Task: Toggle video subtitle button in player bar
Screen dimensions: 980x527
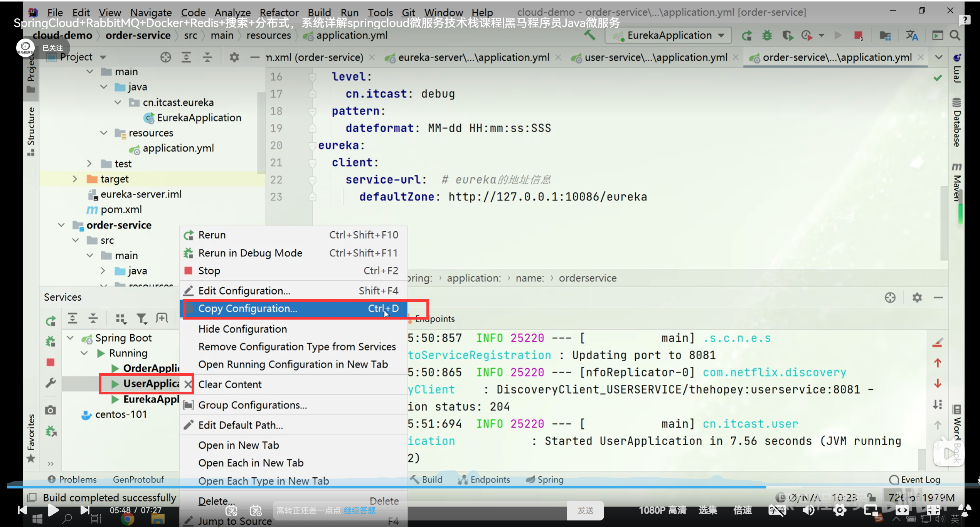Action: (x=777, y=510)
